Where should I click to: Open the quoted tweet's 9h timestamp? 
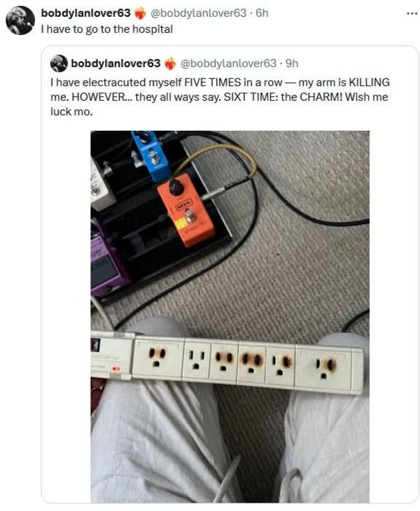(x=292, y=64)
